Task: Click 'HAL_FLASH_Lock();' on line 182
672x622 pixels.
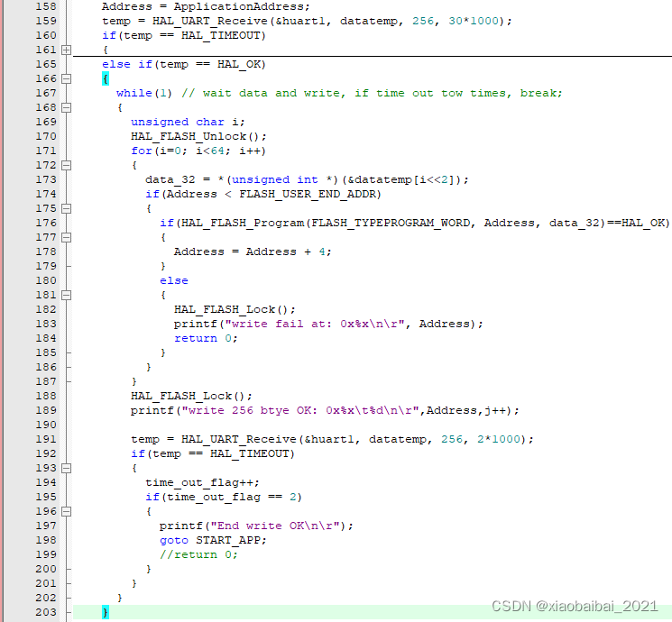Action: [x=235, y=310]
